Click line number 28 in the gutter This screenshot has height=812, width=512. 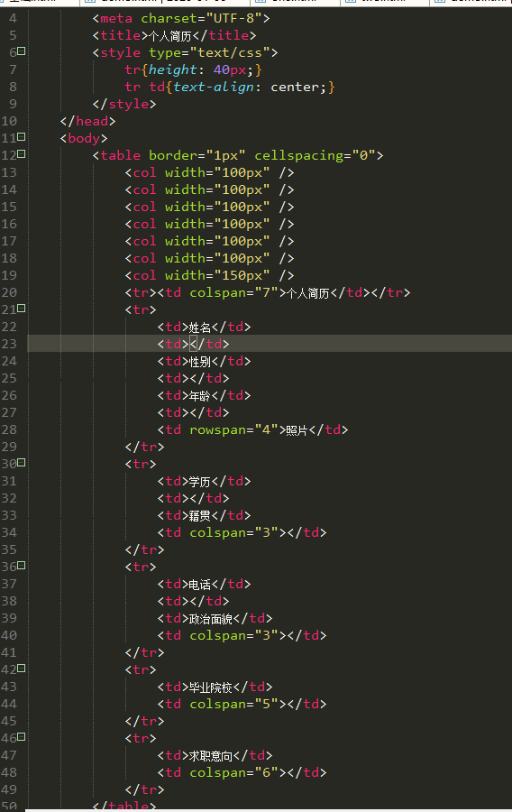tap(9, 429)
